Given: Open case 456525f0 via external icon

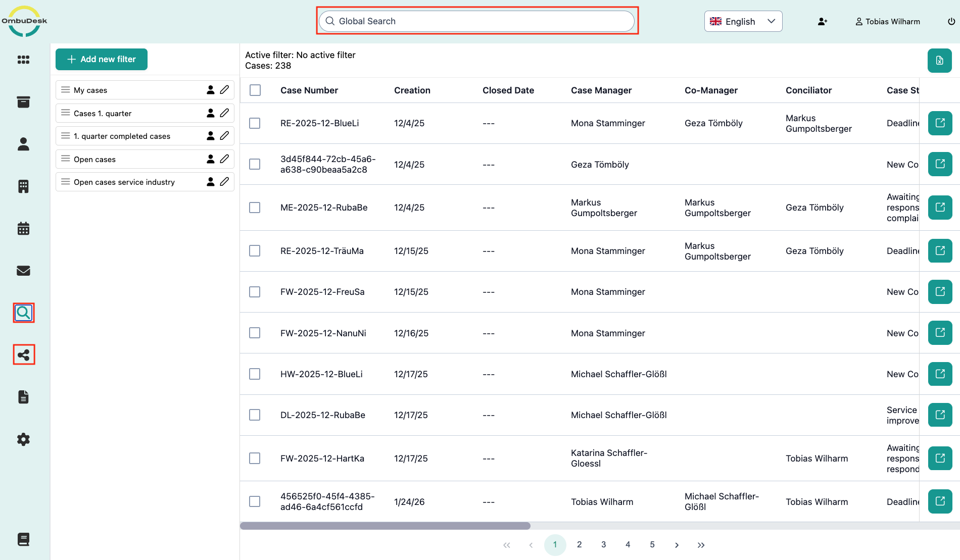Looking at the screenshot, I should point(940,501).
